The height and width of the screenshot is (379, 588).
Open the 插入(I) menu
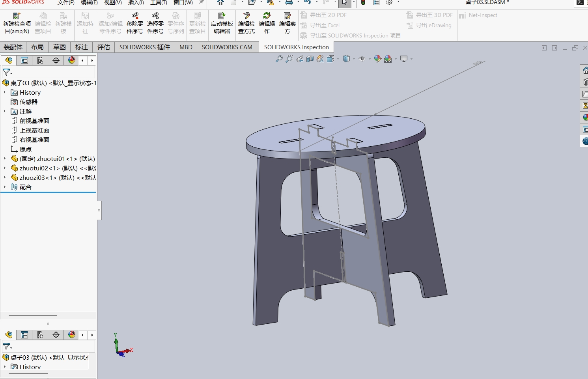136,3
